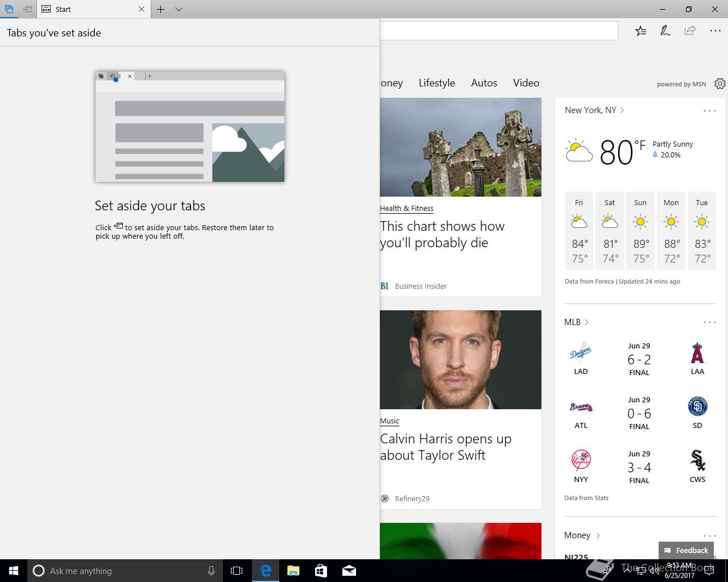This screenshot has width=728, height=582.
Task: Click the Padres SD team logo
Action: pos(697,406)
